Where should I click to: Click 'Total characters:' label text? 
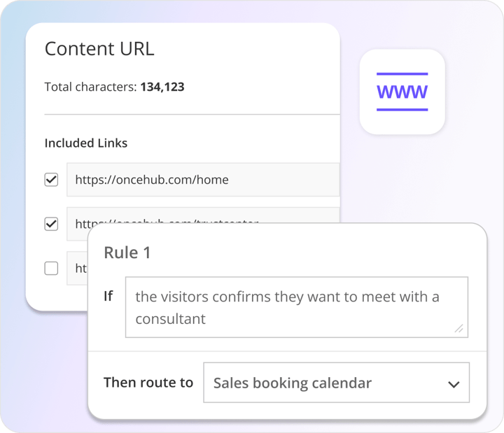tap(90, 87)
